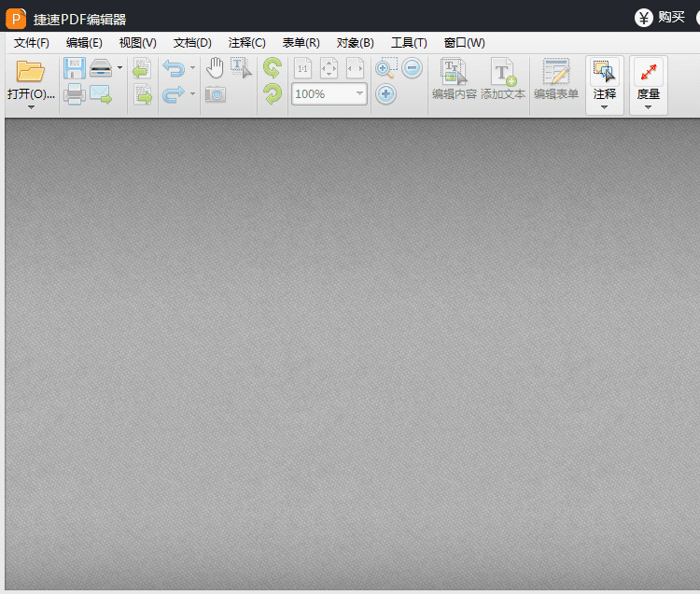Click the Undo arrow icon
Viewport: 700px width, 594px height.
tap(173, 68)
